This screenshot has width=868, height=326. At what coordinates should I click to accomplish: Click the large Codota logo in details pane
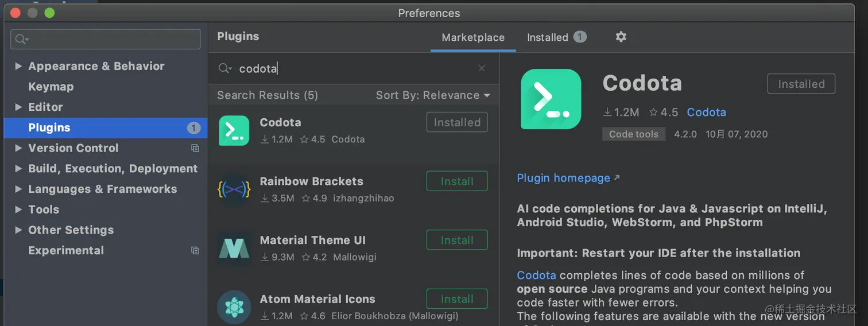pyautogui.click(x=551, y=99)
